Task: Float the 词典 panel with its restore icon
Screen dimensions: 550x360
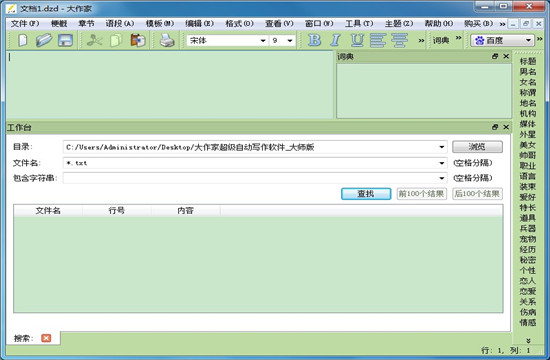Action: [x=495, y=56]
